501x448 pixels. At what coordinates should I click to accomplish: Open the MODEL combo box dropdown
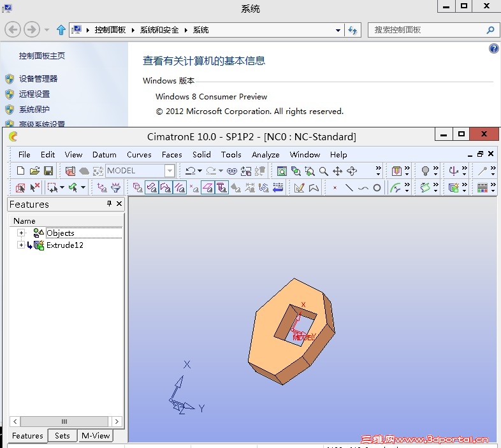170,171
